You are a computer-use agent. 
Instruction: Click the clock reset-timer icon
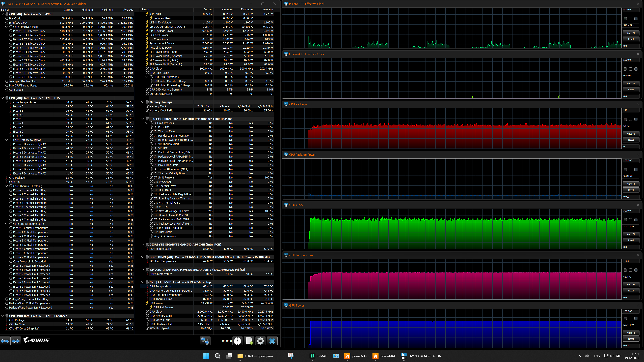(237, 341)
